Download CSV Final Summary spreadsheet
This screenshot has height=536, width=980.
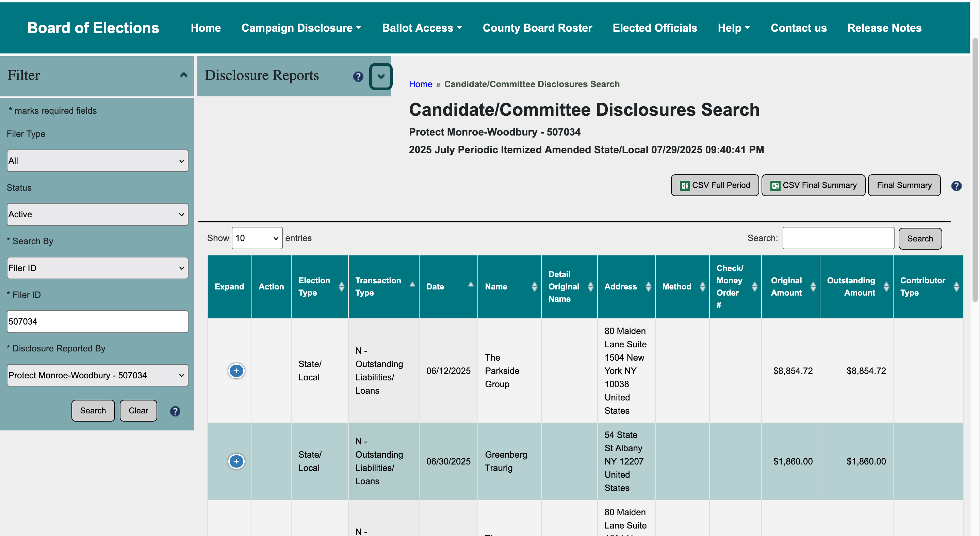[x=813, y=185]
